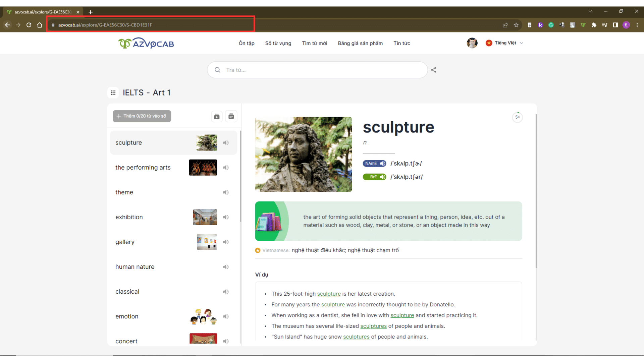Image resolution: width=644 pixels, height=362 pixels.
Task: Click the exhibition vocabulary thumbnail image
Action: (205, 217)
